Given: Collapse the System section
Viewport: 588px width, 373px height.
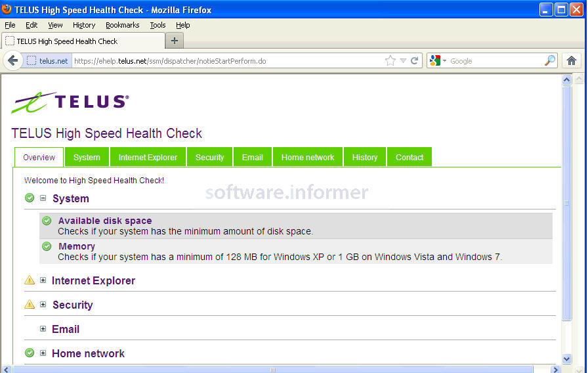Looking at the screenshot, I should click(x=43, y=198).
